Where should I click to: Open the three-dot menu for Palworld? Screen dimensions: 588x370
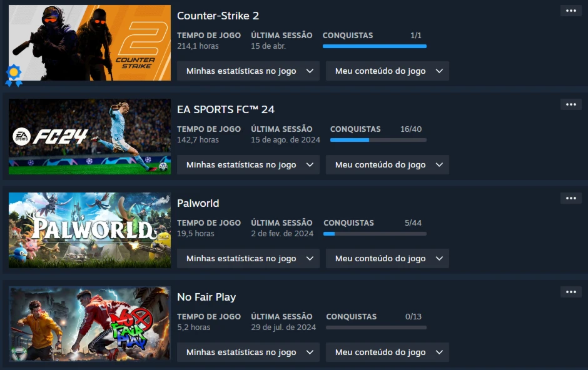(x=570, y=198)
